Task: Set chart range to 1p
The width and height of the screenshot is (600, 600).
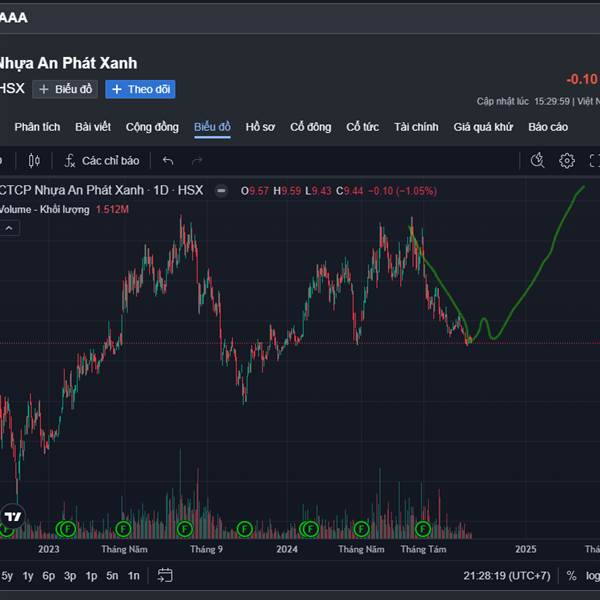Action: point(91,576)
